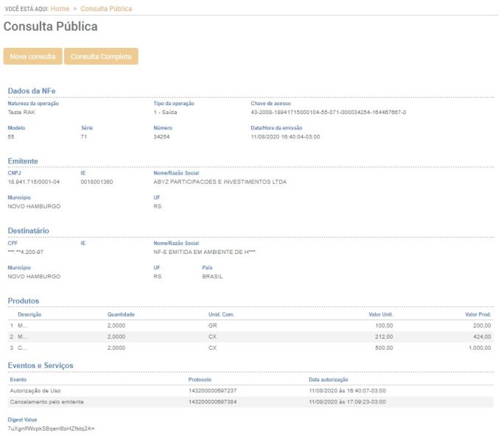The height and width of the screenshot is (441, 504).
Task: Click the Dados da NFe section heading
Action: point(32,91)
